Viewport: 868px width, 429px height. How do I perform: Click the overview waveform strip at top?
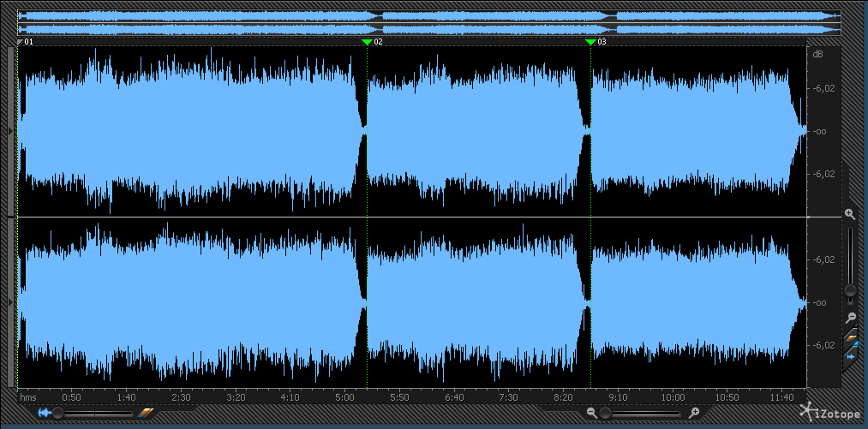click(x=428, y=22)
